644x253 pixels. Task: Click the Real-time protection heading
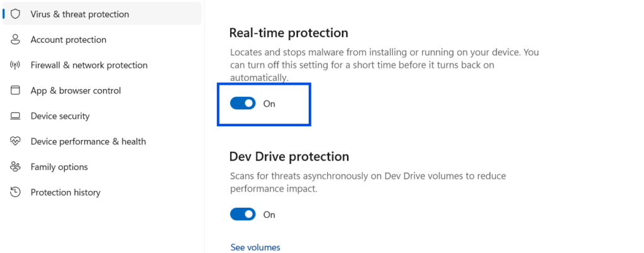(x=288, y=33)
